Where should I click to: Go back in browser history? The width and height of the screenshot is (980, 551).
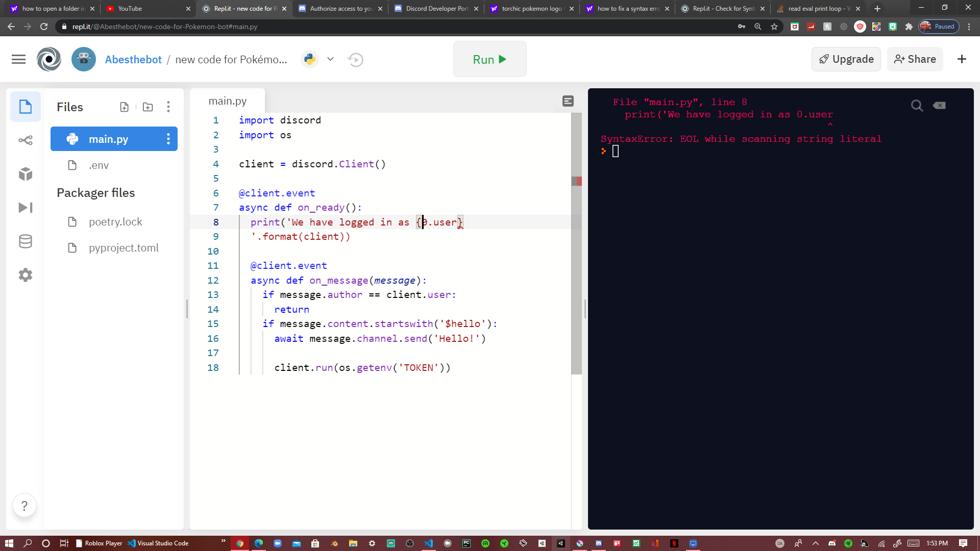pos(11,27)
